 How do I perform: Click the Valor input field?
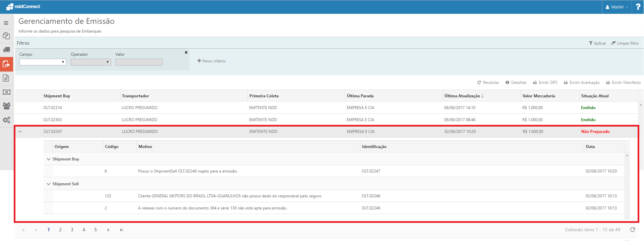139,62
